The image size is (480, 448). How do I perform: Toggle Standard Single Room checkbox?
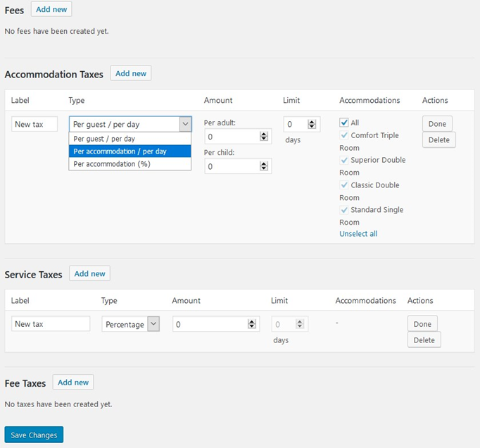click(x=343, y=210)
